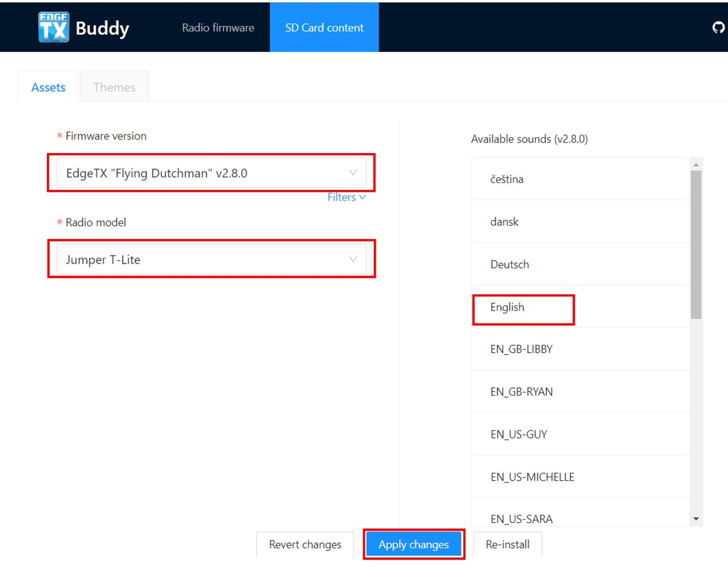The height and width of the screenshot is (573, 728).
Task: Select the SD Card content section
Action: click(x=324, y=27)
